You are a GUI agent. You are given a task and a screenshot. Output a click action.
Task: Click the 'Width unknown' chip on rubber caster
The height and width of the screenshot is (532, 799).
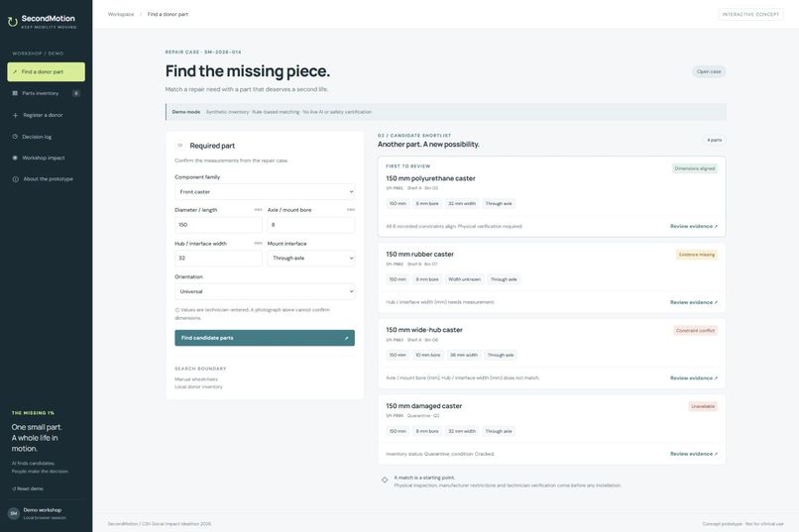[464, 279]
